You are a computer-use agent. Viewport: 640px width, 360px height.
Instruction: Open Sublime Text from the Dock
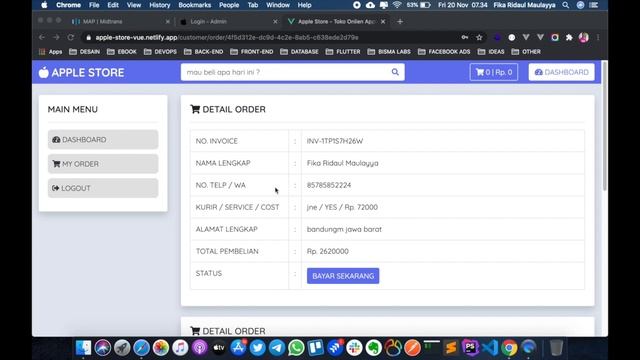[x=451, y=348]
